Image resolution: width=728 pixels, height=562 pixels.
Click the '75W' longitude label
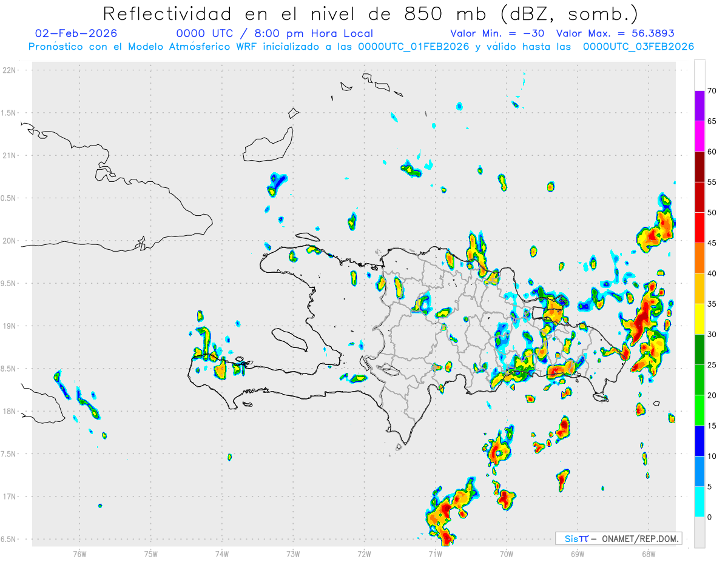click(151, 554)
